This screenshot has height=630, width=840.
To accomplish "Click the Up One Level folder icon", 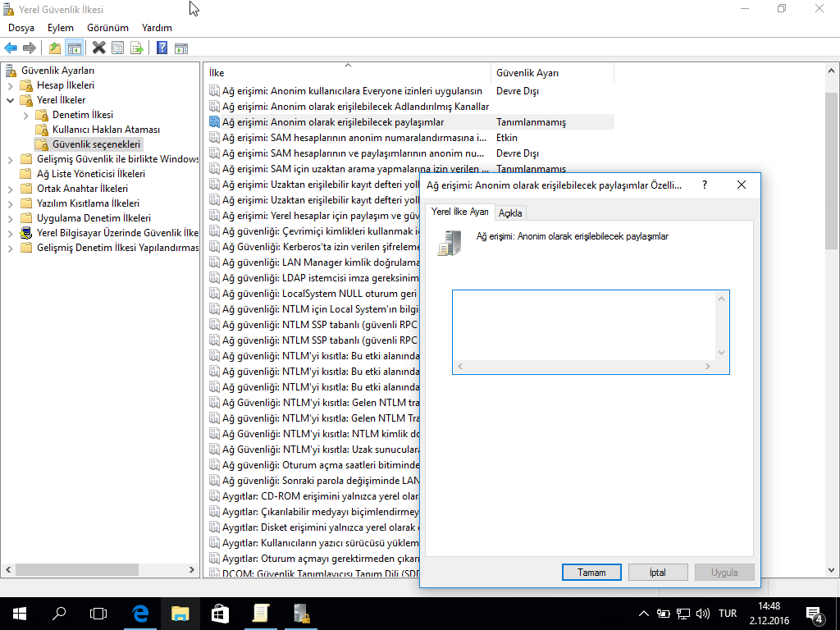I will (x=55, y=48).
